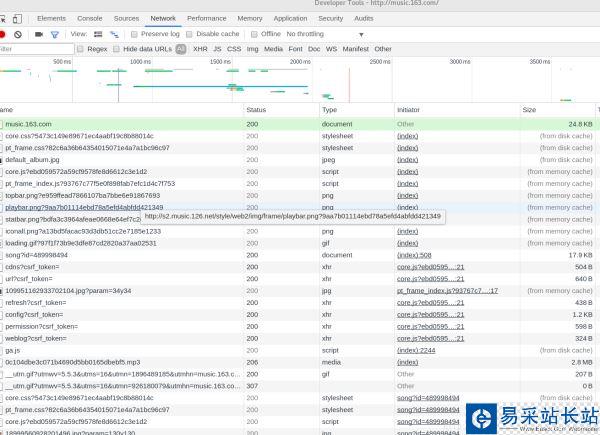Select the topbar.png request row
This screenshot has width=600, height=435.
click(298, 196)
